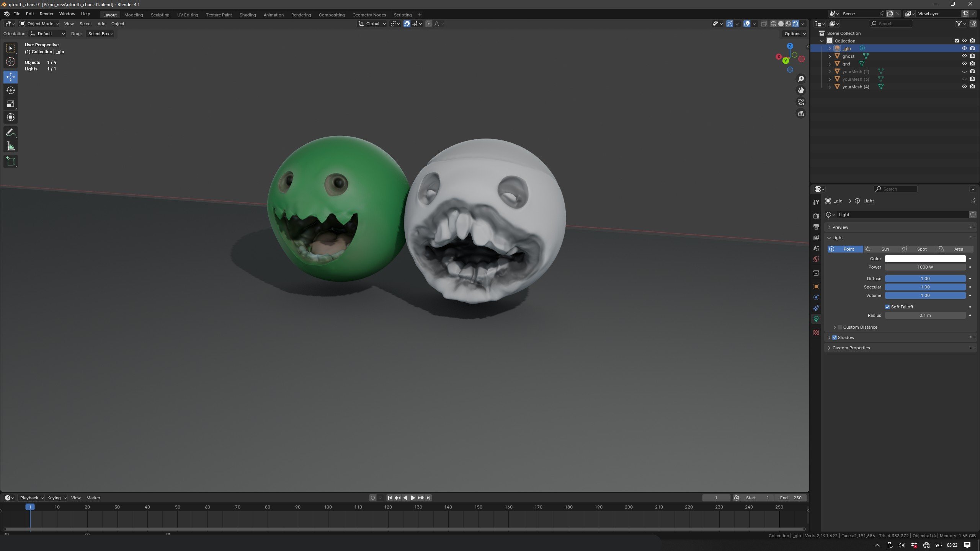Disable rendering for the gnd object
The height and width of the screenshot is (551, 980).
pos(972,64)
